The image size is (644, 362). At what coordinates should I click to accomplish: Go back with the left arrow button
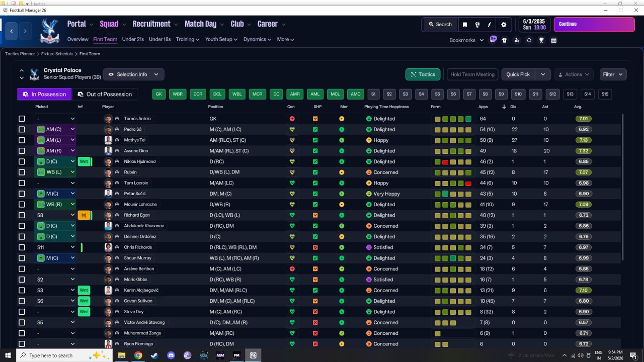click(x=12, y=31)
